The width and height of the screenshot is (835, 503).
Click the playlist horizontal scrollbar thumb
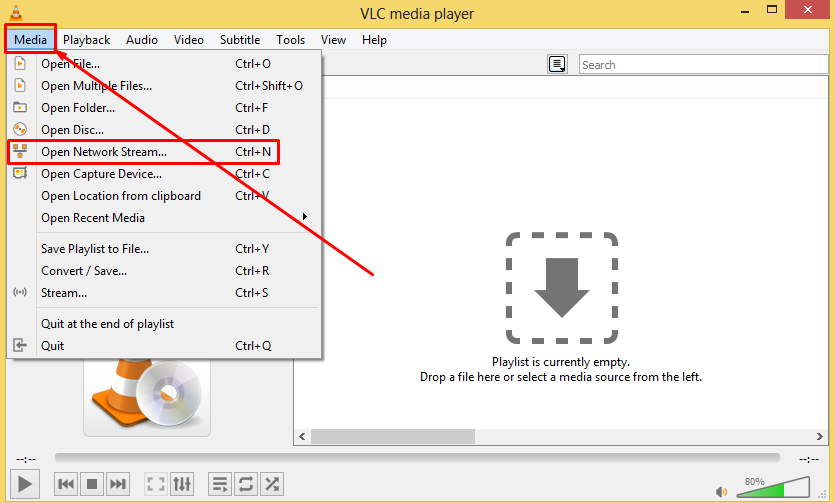click(x=392, y=436)
